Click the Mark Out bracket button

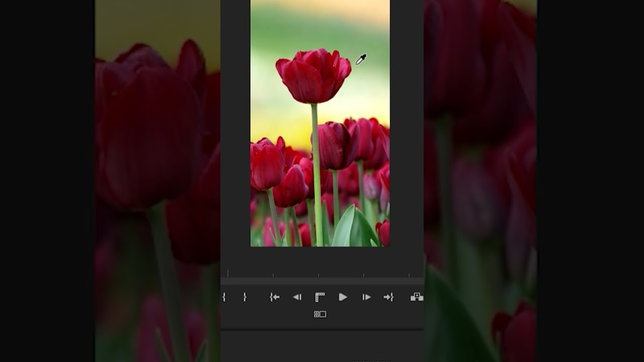[x=245, y=297]
